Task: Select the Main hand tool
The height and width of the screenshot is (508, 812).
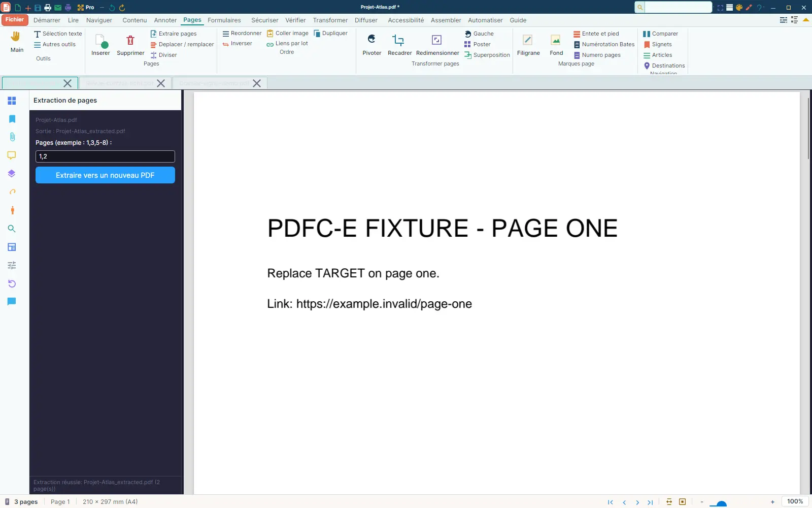Action: pyautogui.click(x=16, y=42)
